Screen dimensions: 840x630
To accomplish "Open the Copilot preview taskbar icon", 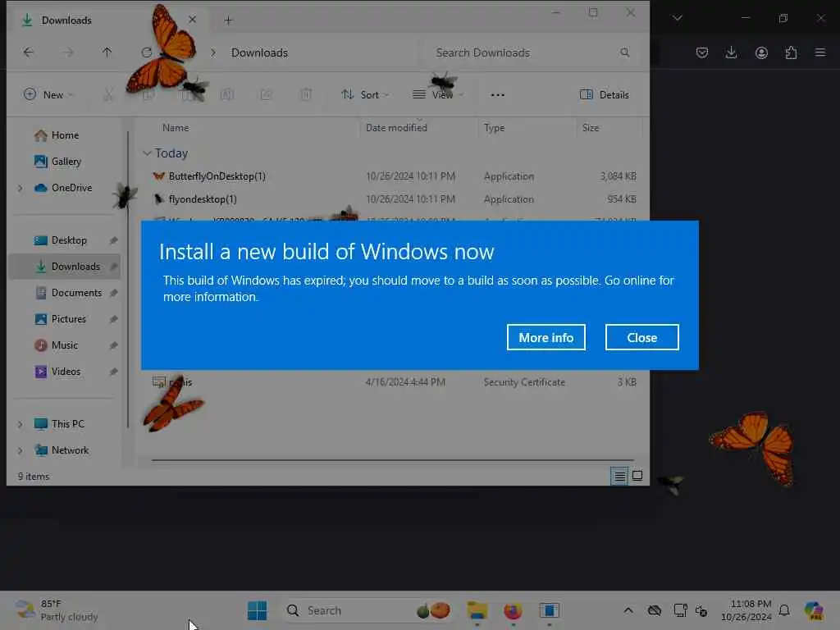I will [814, 610].
